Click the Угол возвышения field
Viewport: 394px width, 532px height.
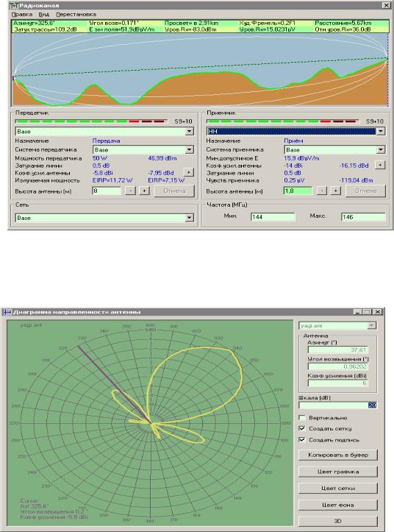337,366
